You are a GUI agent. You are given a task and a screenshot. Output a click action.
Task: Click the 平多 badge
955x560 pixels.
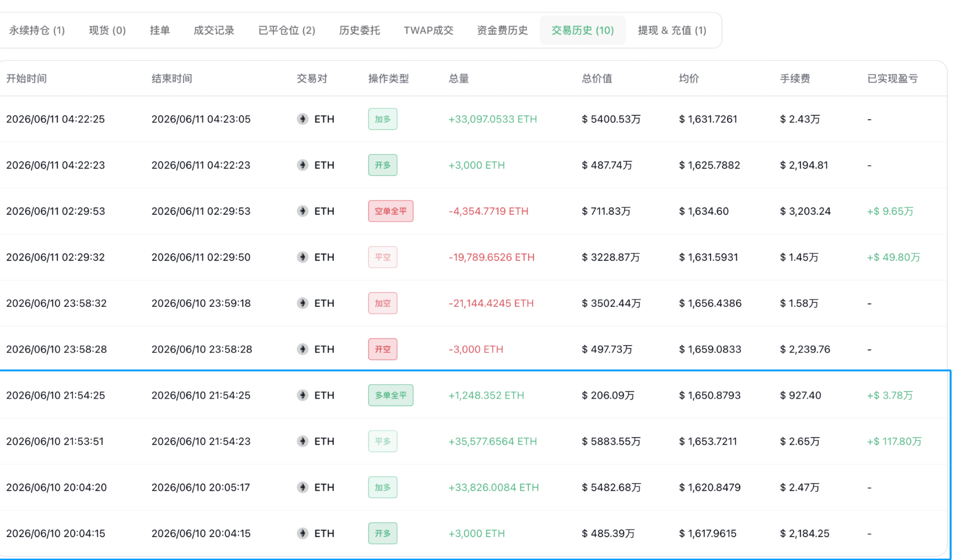click(383, 441)
